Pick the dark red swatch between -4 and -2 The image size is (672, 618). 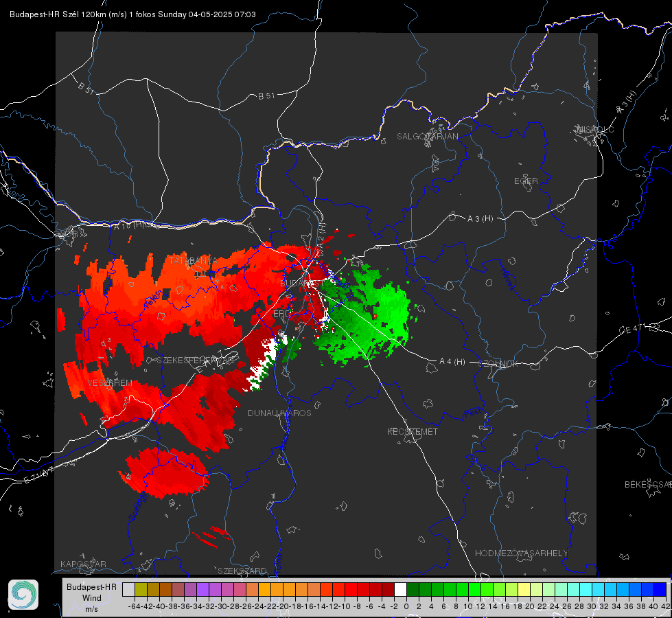pos(388,590)
